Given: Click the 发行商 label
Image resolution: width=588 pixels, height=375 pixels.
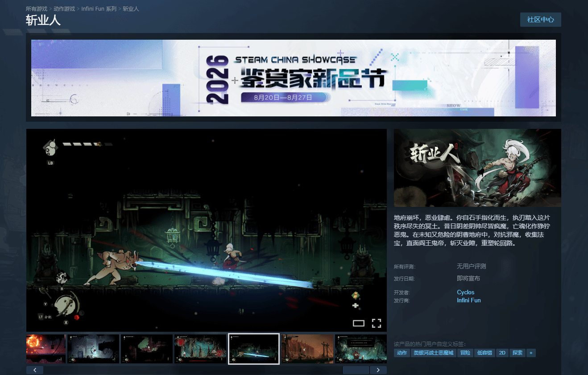Looking at the screenshot, I should (x=402, y=301).
